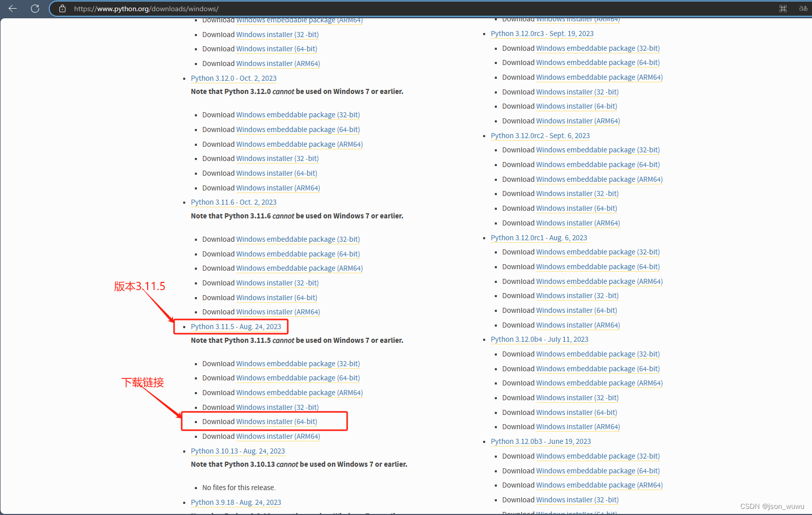The width and height of the screenshot is (812, 515).
Task: Download Python 3.11.6 embeddable package (32-bit)
Action: point(298,239)
